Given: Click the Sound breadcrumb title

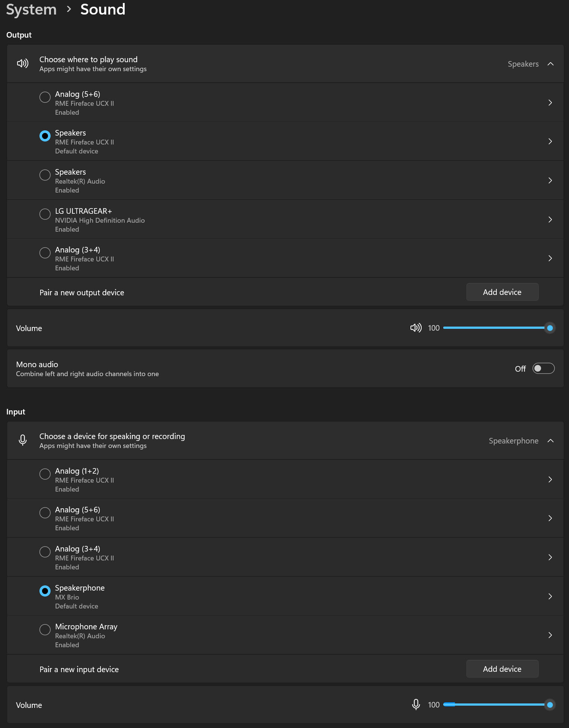Looking at the screenshot, I should [103, 9].
